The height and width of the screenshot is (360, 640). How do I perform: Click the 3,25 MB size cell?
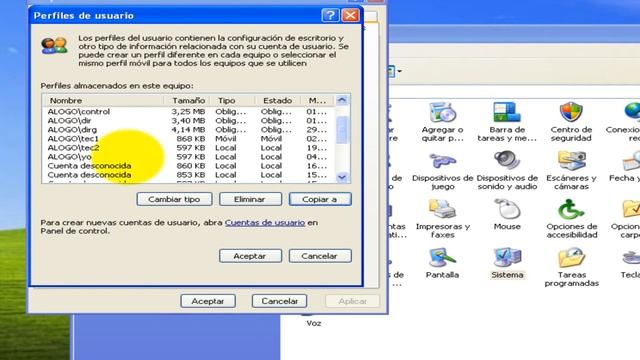coord(188,111)
